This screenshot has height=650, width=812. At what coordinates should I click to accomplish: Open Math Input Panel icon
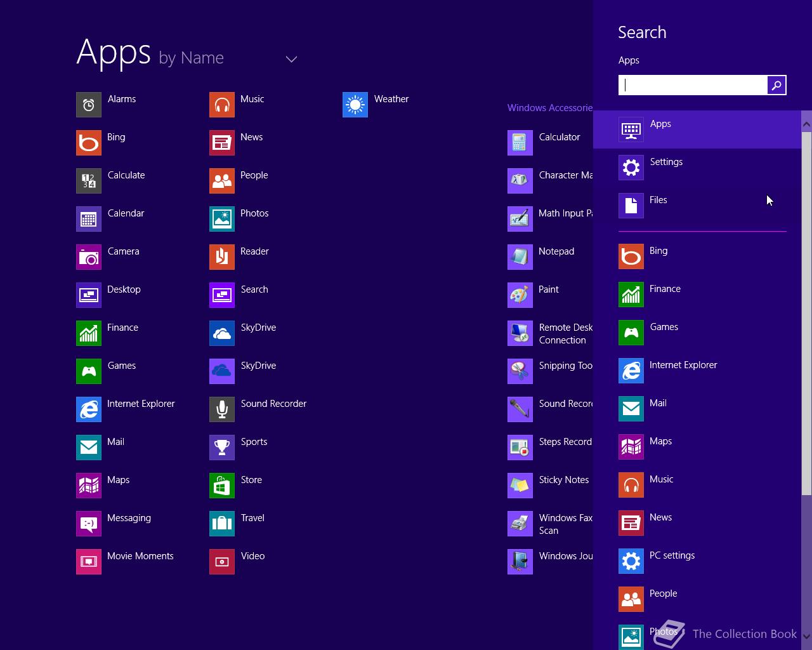pos(520,219)
